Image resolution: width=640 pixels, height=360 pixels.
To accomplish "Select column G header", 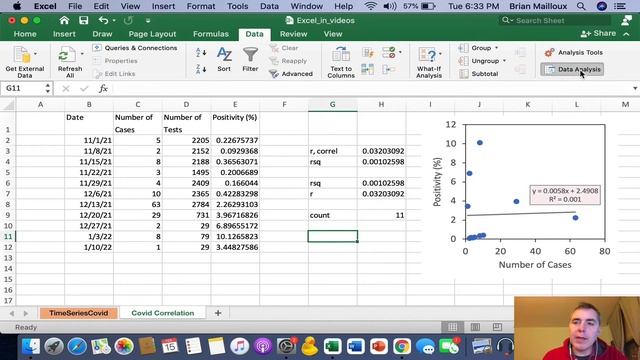I will tap(332, 104).
